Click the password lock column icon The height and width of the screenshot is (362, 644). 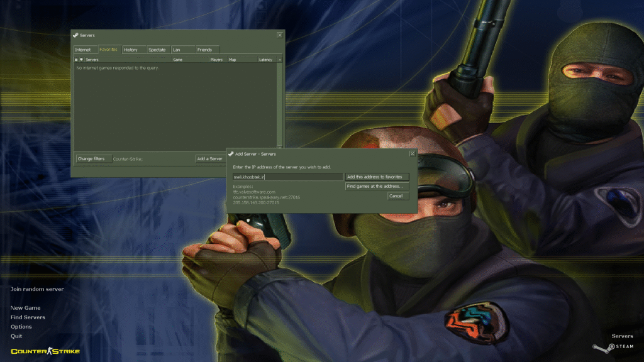pos(76,60)
